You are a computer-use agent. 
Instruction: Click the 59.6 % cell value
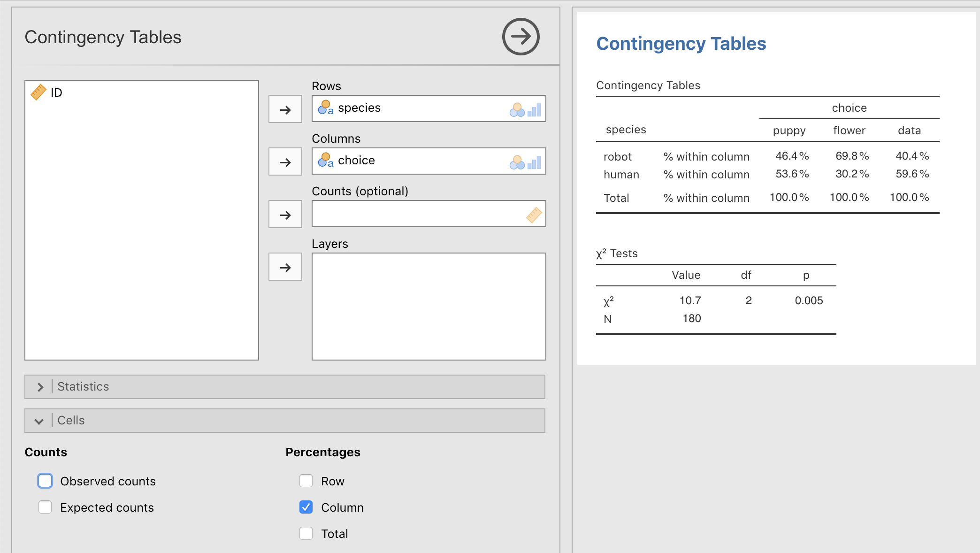(x=912, y=174)
